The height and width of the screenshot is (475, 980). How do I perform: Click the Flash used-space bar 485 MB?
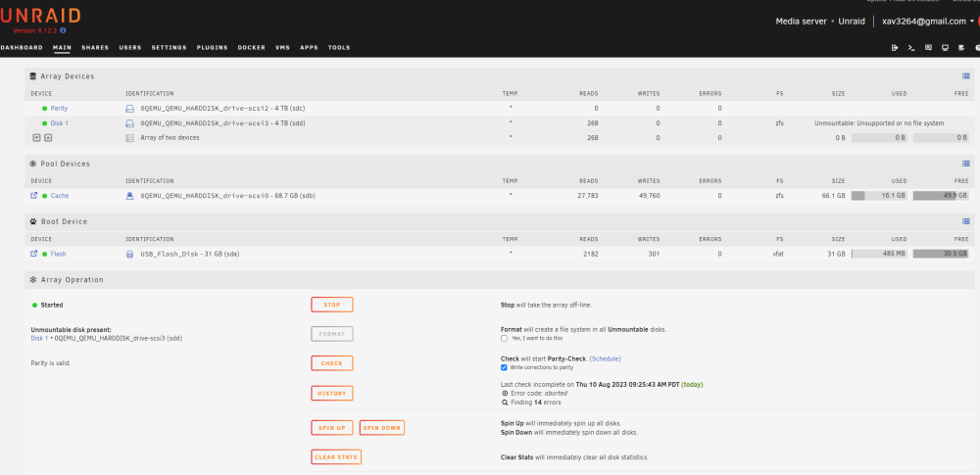pos(879,254)
